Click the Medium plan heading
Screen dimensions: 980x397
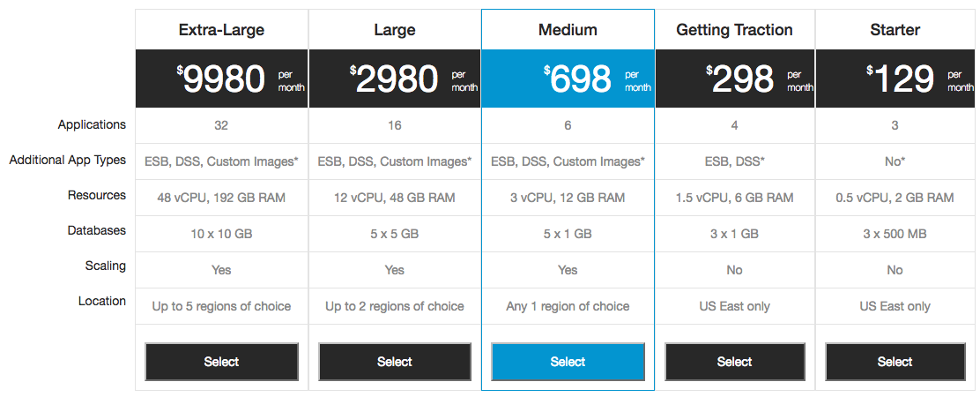[568, 30]
